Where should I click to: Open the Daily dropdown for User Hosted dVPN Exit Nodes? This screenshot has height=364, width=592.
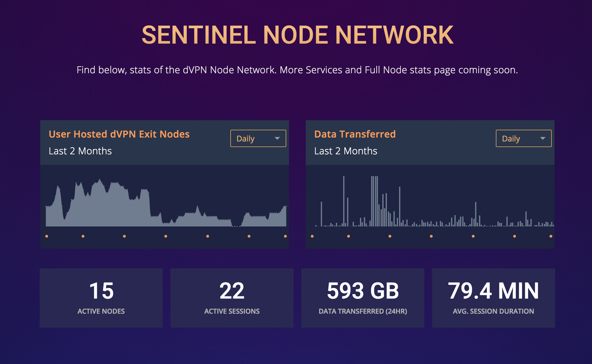coord(257,138)
